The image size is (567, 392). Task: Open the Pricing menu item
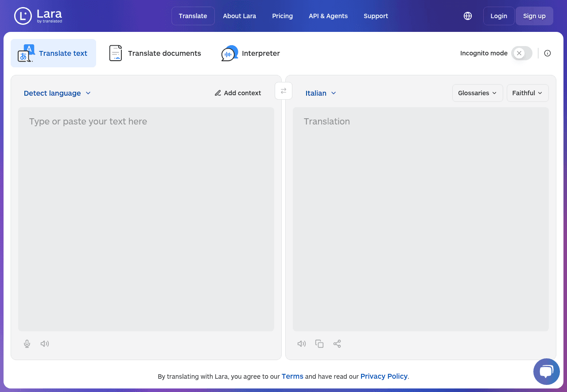coord(282,16)
